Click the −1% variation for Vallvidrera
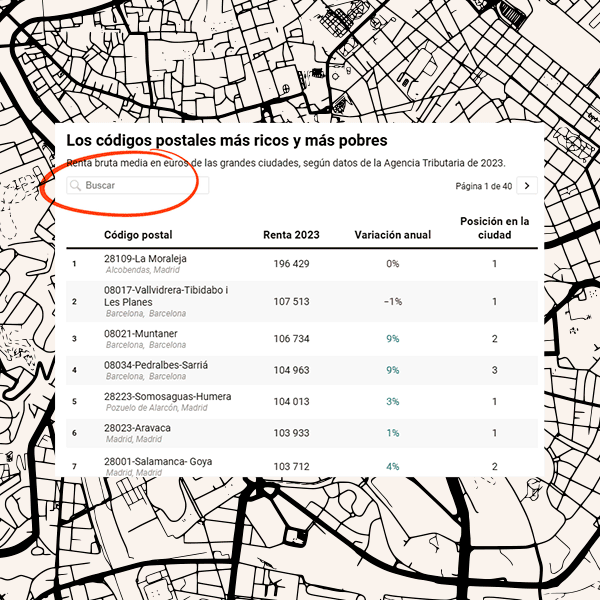Image resolution: width=600 pixels, height=600 pixels. click(x=393, y=301)
